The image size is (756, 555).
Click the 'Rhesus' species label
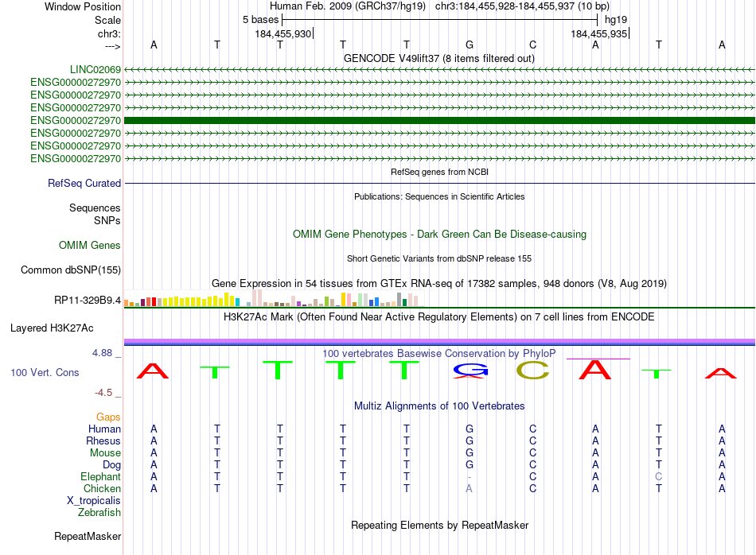(x=103, y=441)
